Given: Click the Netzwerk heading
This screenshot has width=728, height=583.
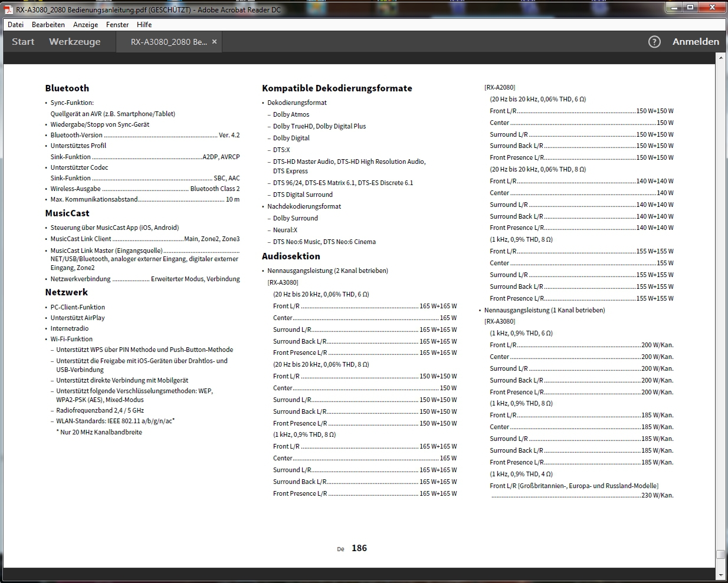Looking at the screenshot, I should coord(67,292).
